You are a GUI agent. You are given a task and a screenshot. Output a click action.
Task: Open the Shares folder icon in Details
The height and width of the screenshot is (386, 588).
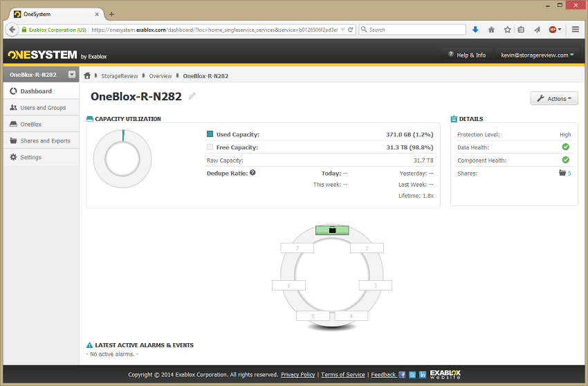(562, 173)
